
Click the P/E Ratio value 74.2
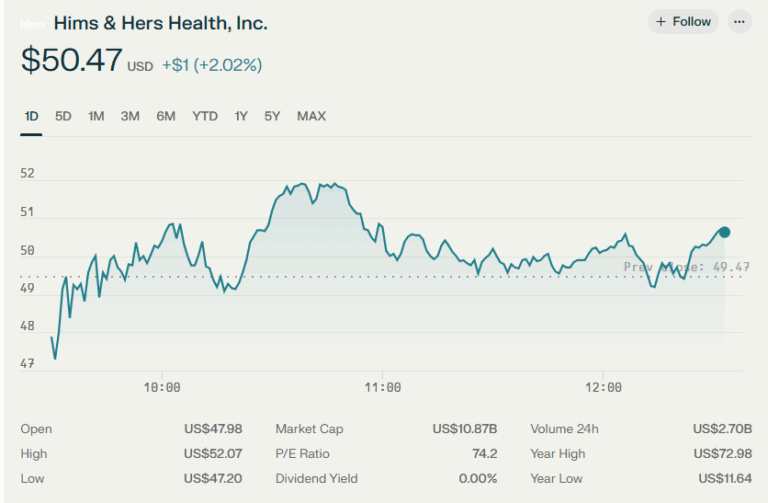pos(485,454)
